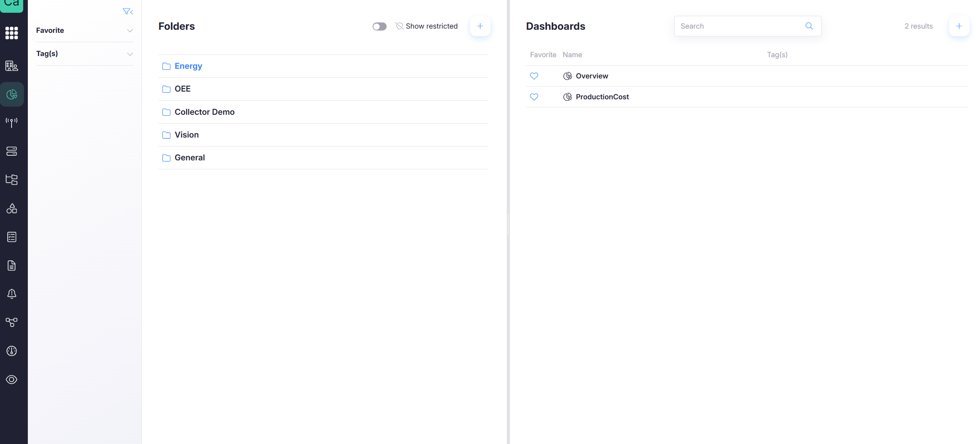Open the Energy folder
Viewport: 980px width, 444px height.
click(x=324, y=66)
